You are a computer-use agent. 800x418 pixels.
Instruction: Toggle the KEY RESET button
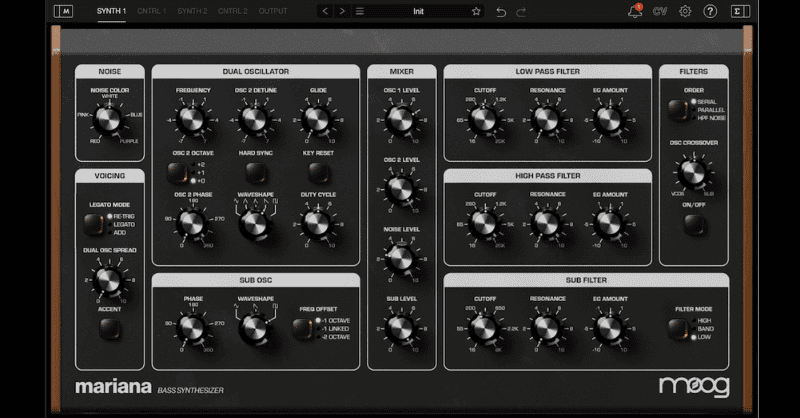[x=318, y=173]
